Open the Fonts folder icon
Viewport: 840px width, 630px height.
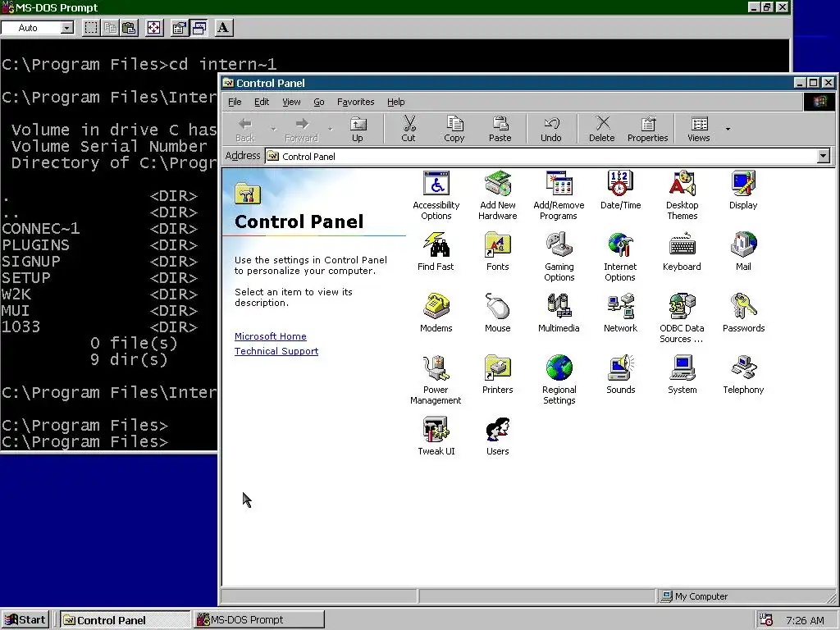(498, 252)
